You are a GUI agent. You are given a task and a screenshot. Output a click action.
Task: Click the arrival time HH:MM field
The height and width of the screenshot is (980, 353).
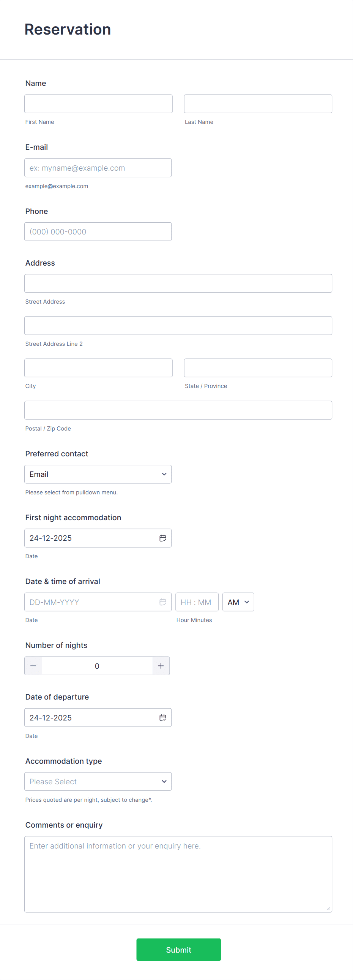pos(197,602)
